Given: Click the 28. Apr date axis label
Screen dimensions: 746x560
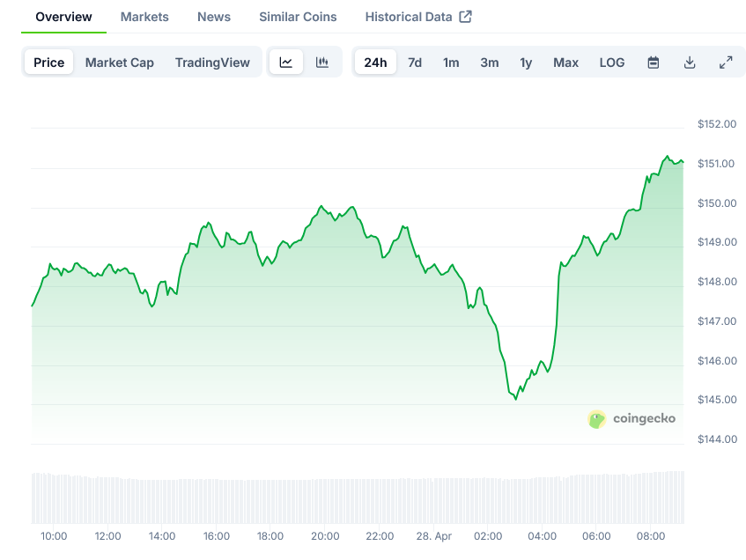Looking at the screenshot, I should point(434,536).
